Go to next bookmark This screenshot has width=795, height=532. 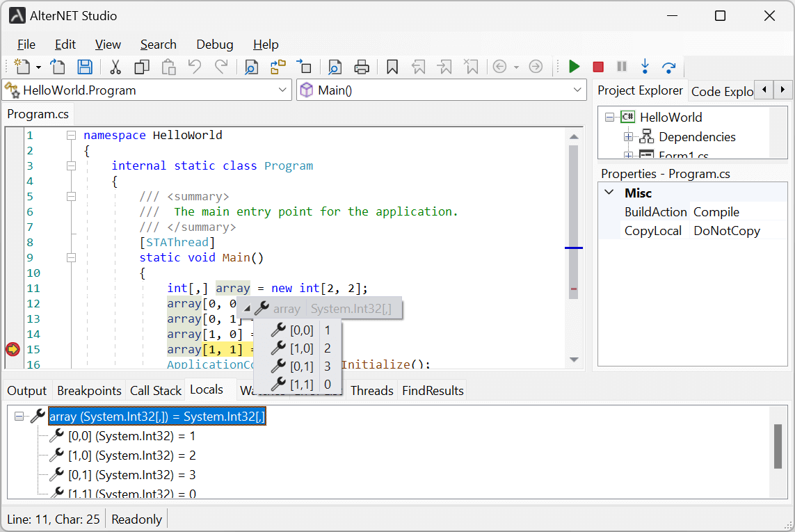[x=444, y=67]
